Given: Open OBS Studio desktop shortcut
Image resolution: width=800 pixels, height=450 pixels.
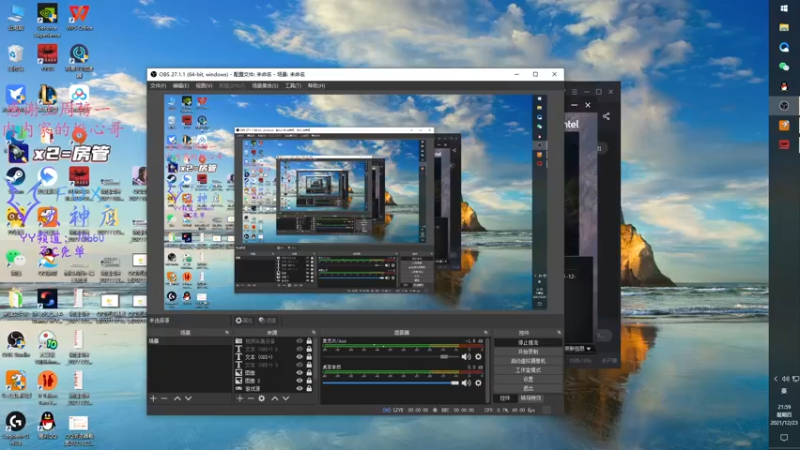Looking at the screenshot, I should coord(16,344).
